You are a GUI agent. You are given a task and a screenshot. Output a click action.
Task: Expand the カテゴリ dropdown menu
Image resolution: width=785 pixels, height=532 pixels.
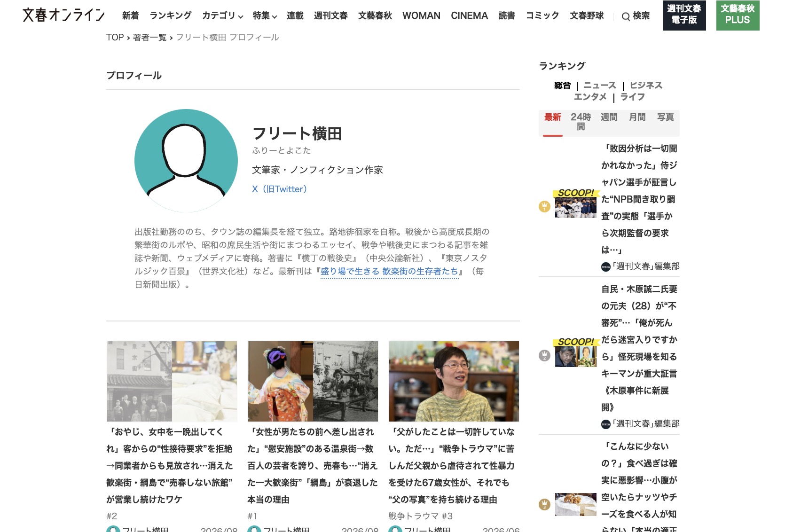coord(222,16)
